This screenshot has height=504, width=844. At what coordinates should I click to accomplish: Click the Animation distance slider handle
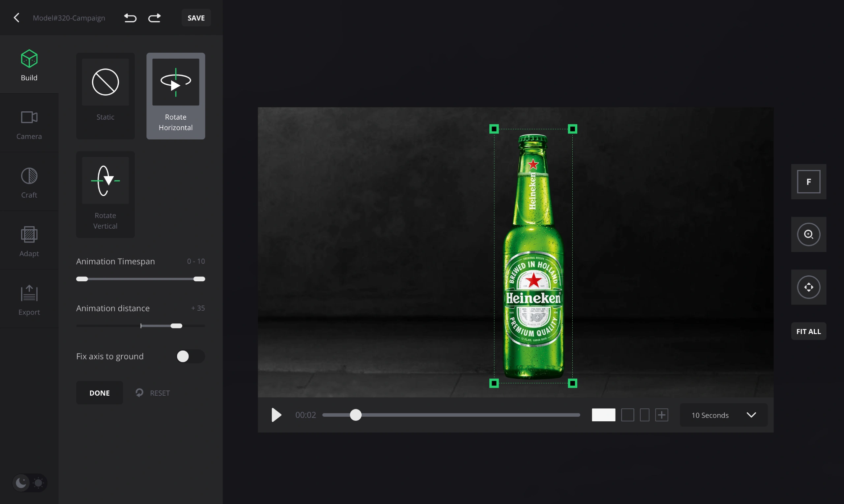[x=176, y=326]
